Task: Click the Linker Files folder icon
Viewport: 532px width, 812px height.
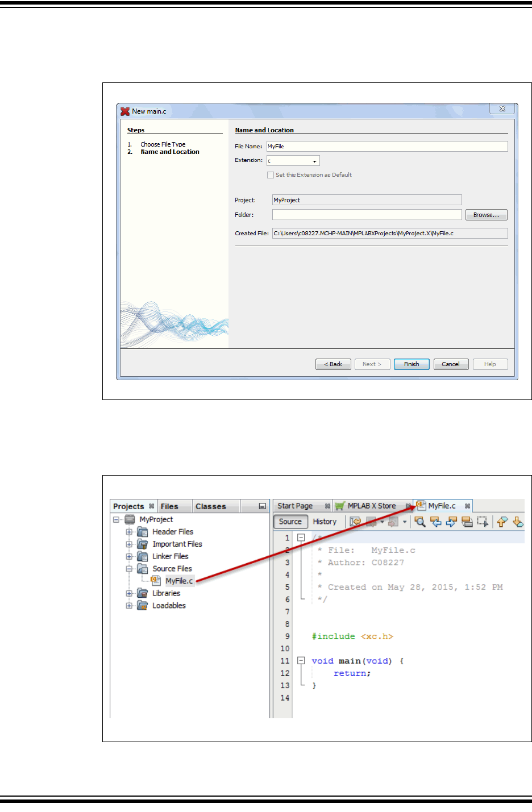Action: (143, 556)
